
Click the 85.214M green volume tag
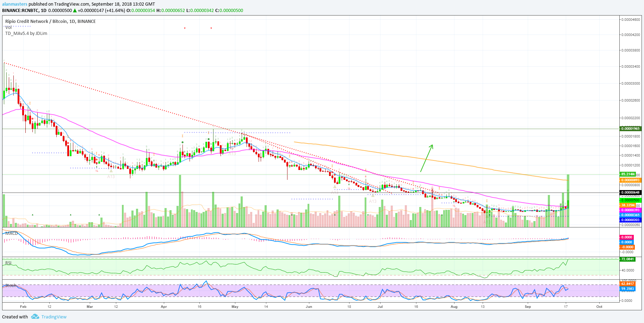[x=628, y=174]
